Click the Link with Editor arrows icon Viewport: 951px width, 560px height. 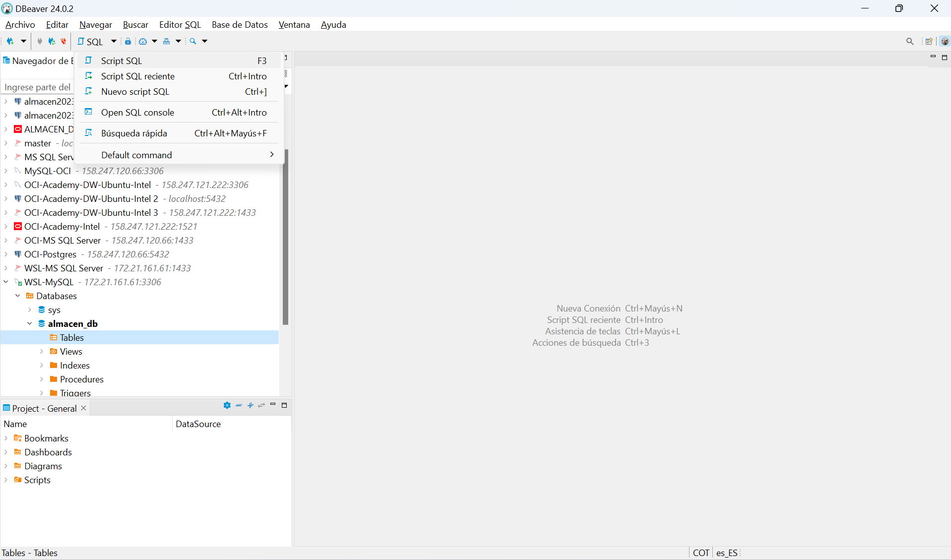pyautogui.click(x=261, y=405)
